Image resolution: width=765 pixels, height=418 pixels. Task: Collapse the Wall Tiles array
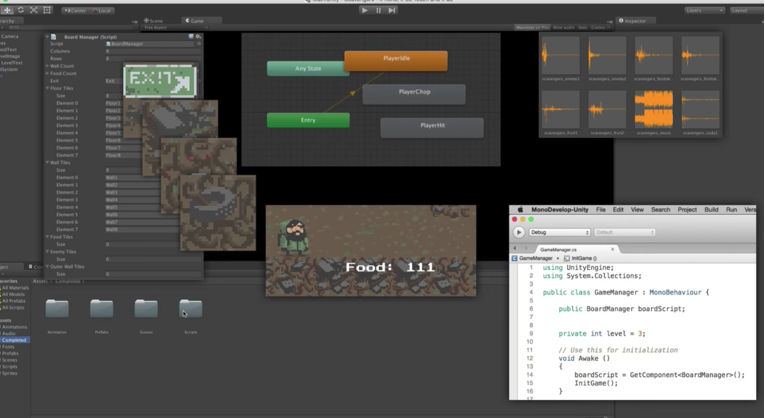(47, 162)
